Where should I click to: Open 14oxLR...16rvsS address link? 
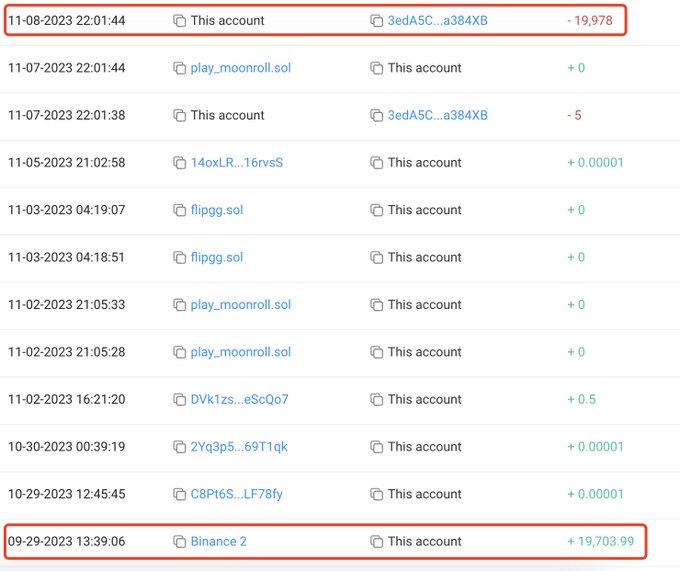point(237,163)
